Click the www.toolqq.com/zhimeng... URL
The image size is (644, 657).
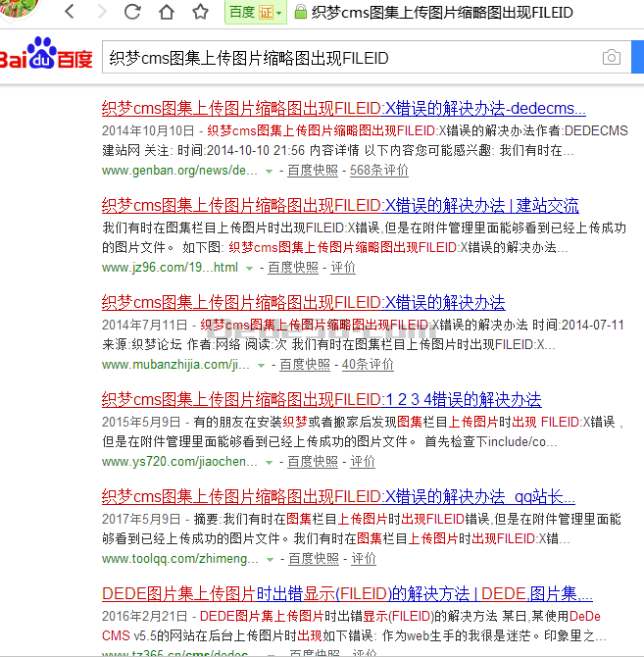(x=180, y=559)
